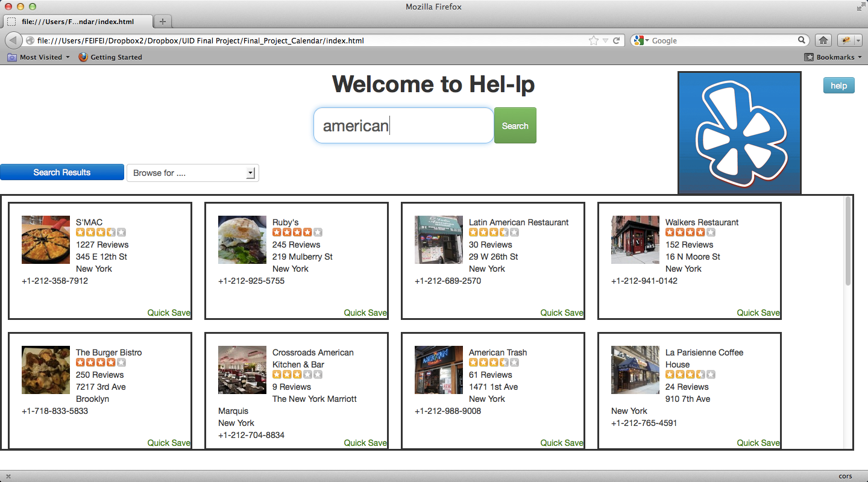Click the Walkers Restaurant star rating

(690, 233)
